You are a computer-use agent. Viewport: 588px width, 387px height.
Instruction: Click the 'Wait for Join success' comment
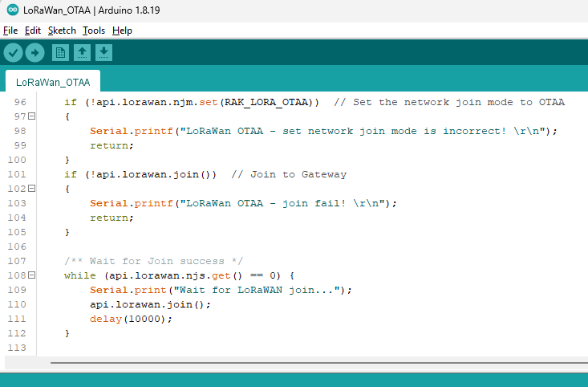[154, 261]
